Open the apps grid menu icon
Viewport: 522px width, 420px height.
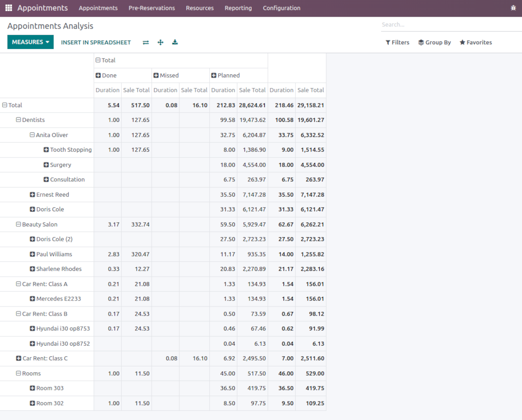(x=9, y=8)
